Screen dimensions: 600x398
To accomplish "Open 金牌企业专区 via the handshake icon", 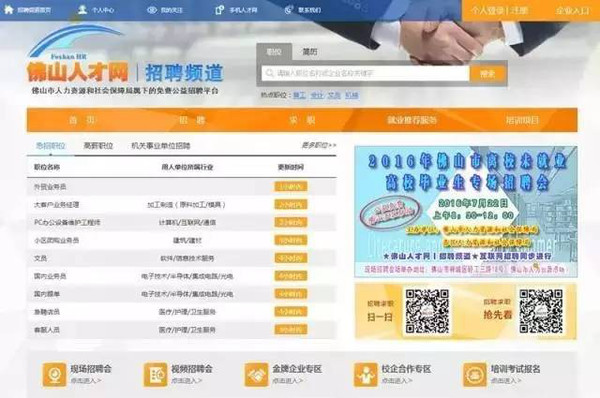I will tap(256, 375).
